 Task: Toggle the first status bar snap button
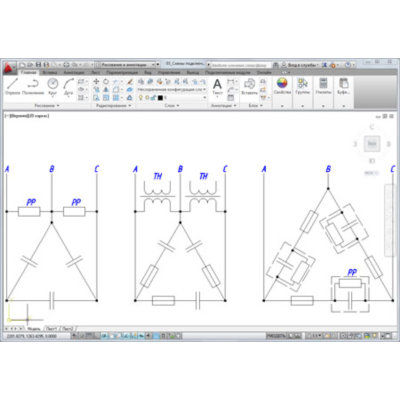[x=76, y=336]
